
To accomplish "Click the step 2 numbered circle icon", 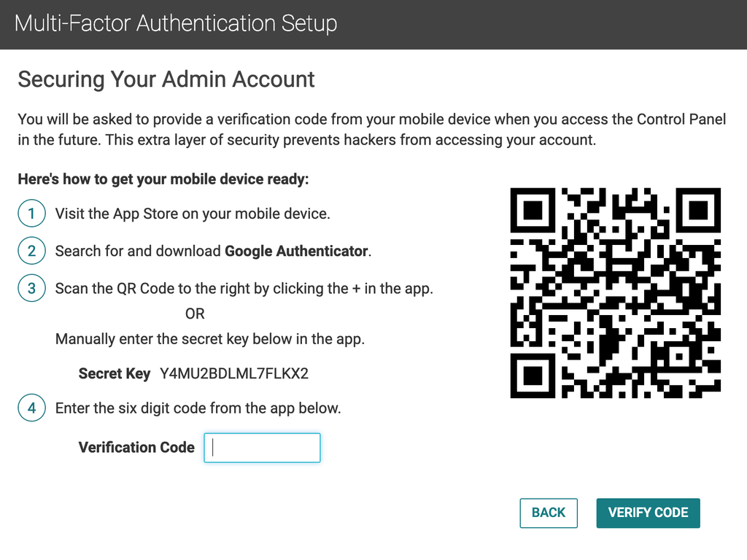I will (x=31, y=250).
